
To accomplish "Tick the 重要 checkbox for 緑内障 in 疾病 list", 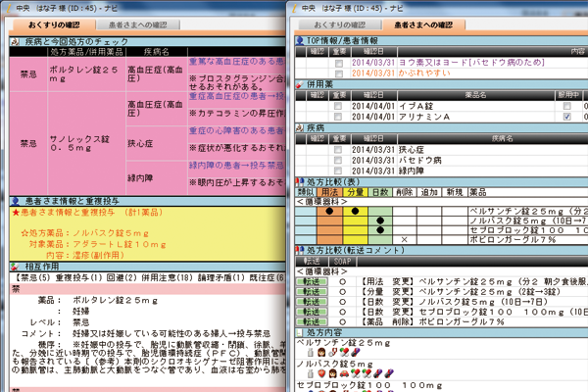I will [338, 171].
